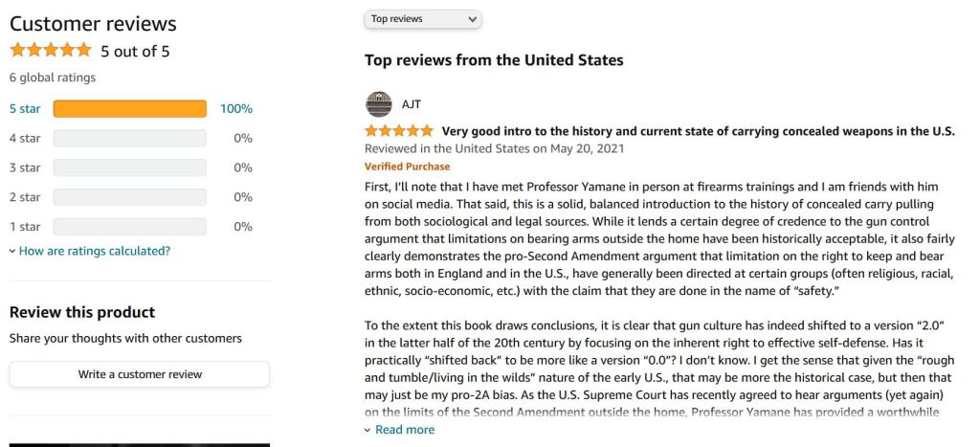
Task: Click the orange 5 star histogram bar
Action: pos(130,108)
